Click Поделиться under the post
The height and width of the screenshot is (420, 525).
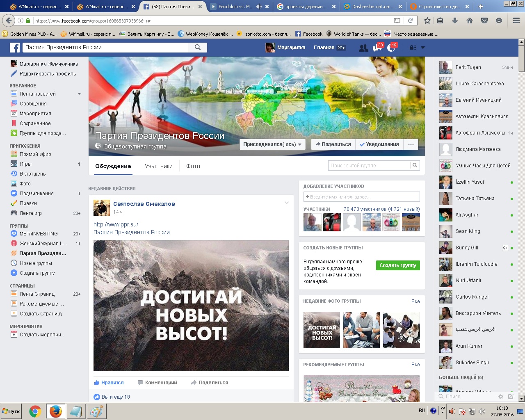210,383
